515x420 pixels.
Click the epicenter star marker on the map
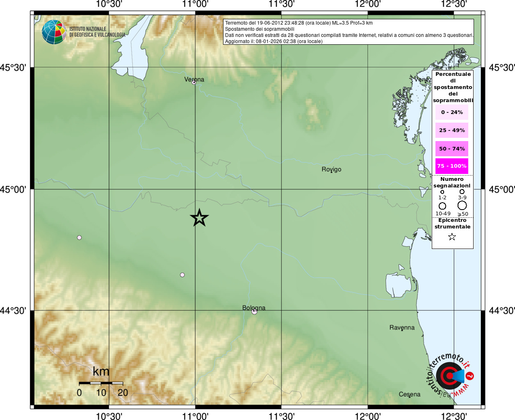199,217
